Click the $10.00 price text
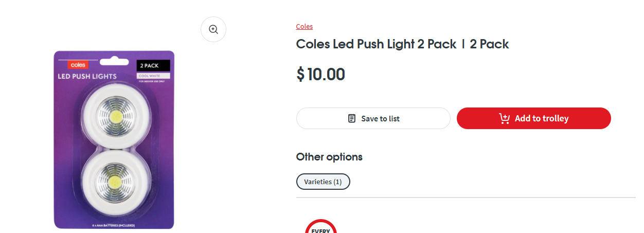This screenshot has height=233, width=644. pyautogui.click(x=321, y=74)
